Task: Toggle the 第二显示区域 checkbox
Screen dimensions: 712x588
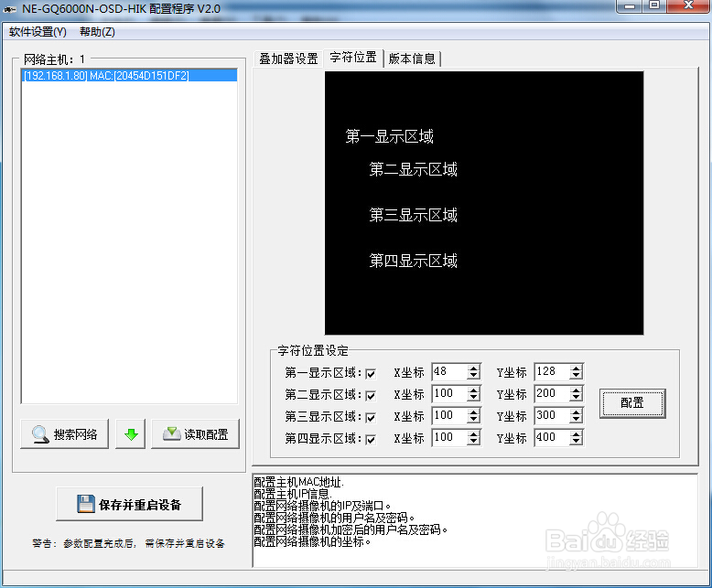Action: pos(371,396)
